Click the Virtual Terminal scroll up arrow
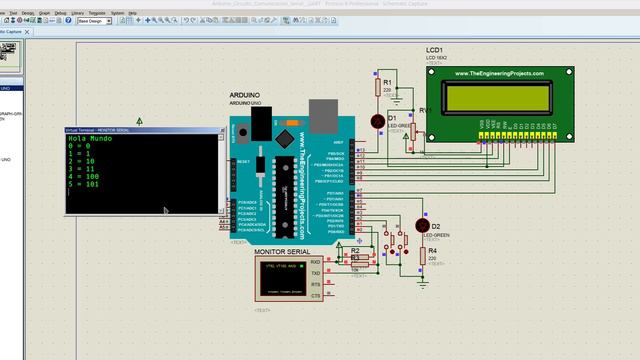This screenshot has width=640, height=360. pyautogui.click(x=221, y=138)
